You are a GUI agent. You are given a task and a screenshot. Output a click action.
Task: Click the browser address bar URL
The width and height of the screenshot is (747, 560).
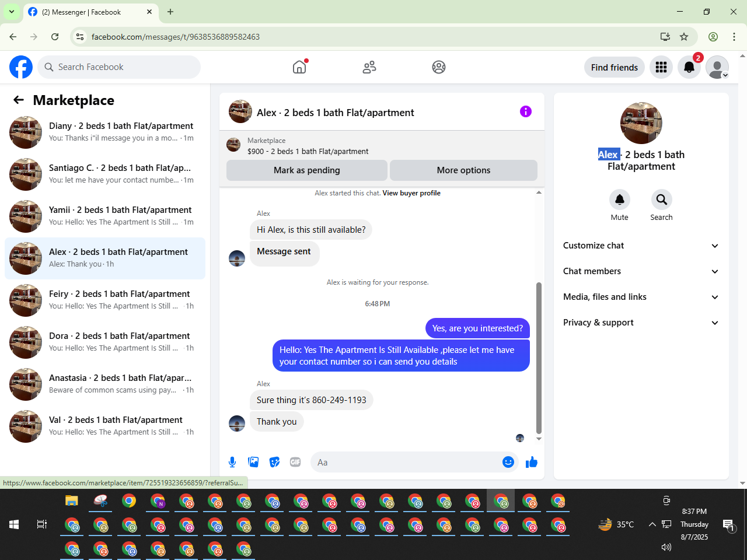pos(176,37)
